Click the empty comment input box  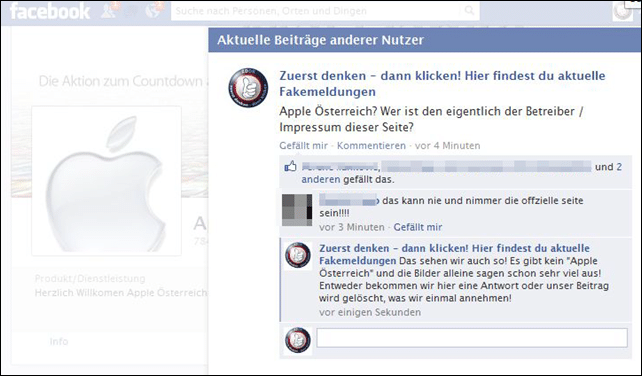[x=472, y=338]
